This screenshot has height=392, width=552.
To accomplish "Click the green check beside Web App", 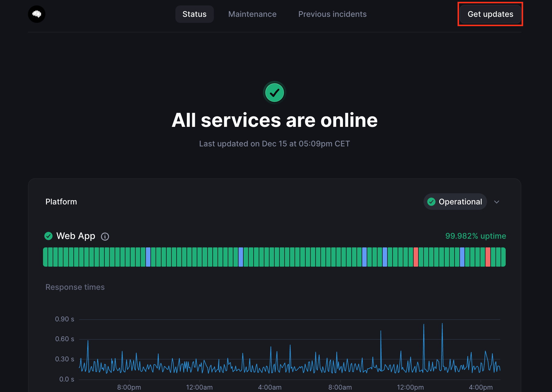I will click(48, 236).
